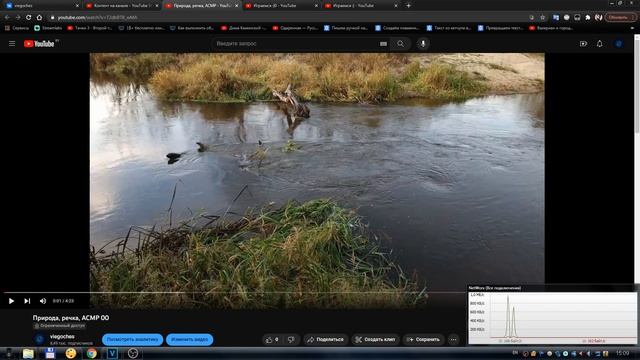Open the on-screen keyboard icon in search box
The image size is (640, 360).
click(383, 44)
